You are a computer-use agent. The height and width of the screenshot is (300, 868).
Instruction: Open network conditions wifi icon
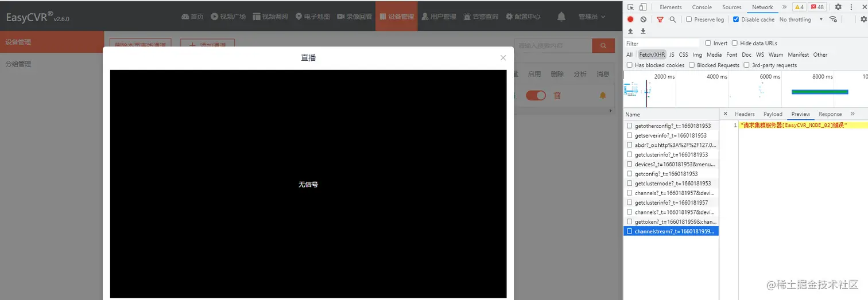(833, 20)
